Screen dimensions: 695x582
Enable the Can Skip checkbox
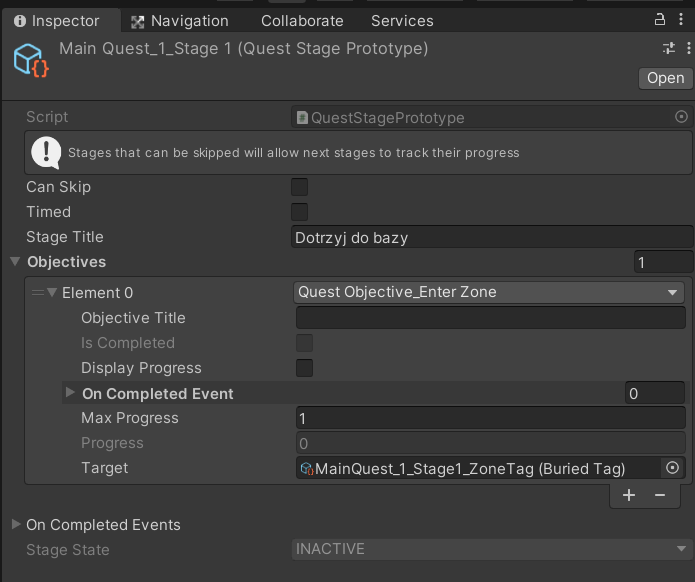pos(299,187)
